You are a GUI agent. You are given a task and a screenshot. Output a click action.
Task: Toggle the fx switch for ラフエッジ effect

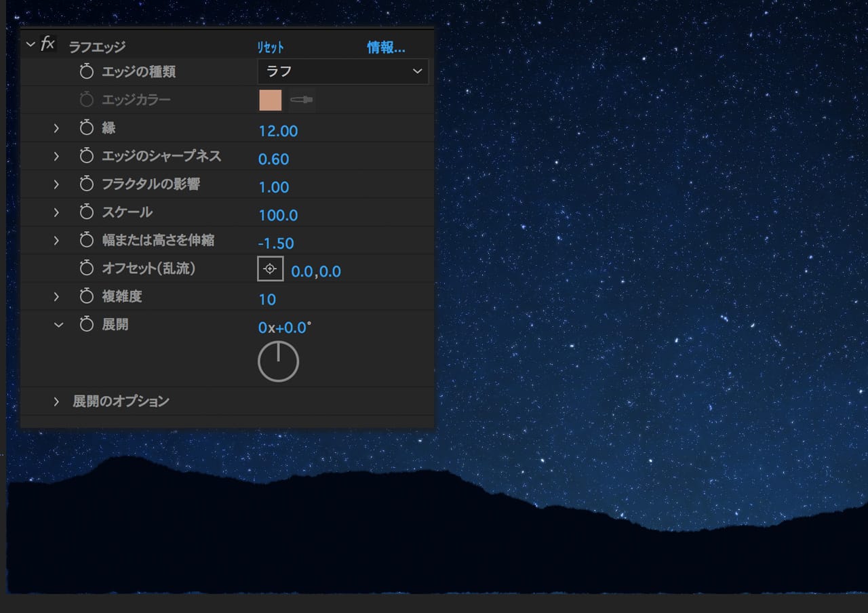click(47, 45)
